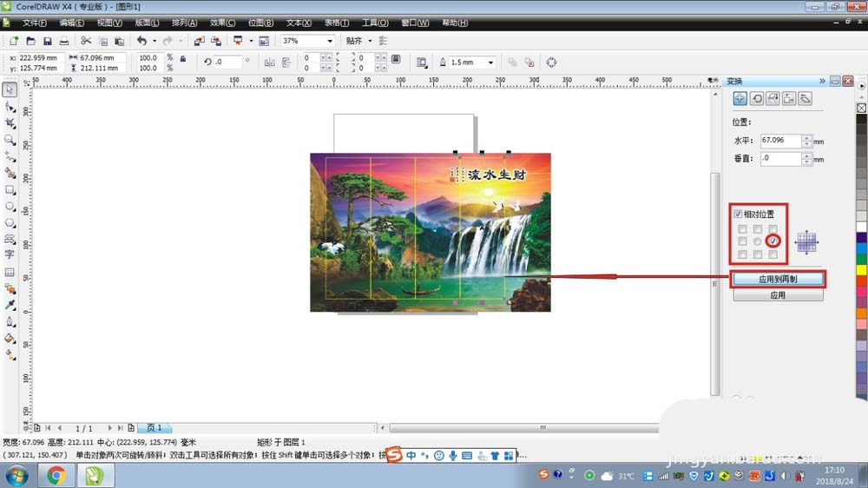Open the 贴齐 snap dropdown

point(370,41)
